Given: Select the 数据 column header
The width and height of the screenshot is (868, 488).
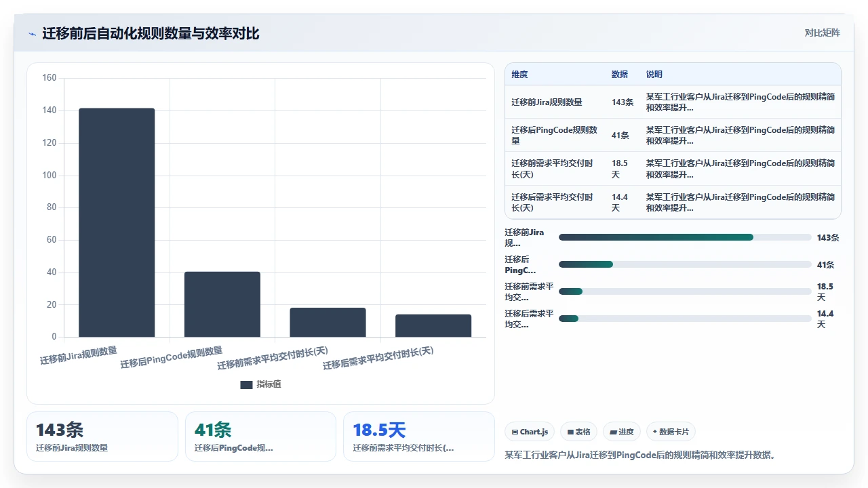Looking at the screenshot, I should [x=619, y=75].
